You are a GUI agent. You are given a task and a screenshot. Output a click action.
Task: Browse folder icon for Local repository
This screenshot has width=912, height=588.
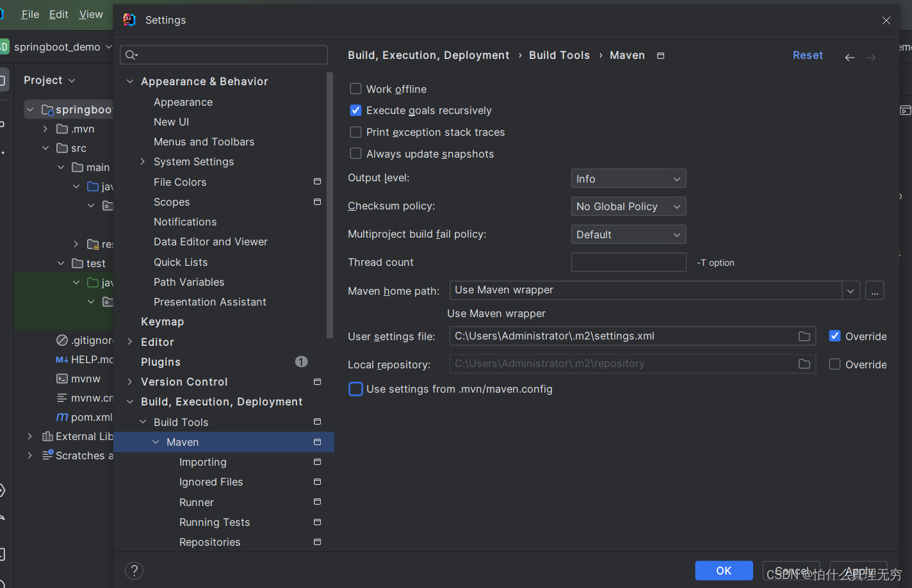click(x=804, y=364)
